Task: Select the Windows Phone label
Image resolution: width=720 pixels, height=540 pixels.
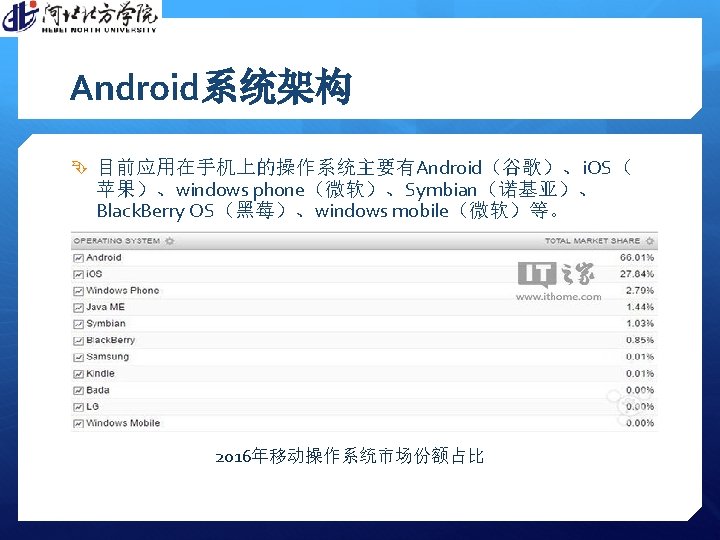Action: pyautogui.click(x=123, y=291)
